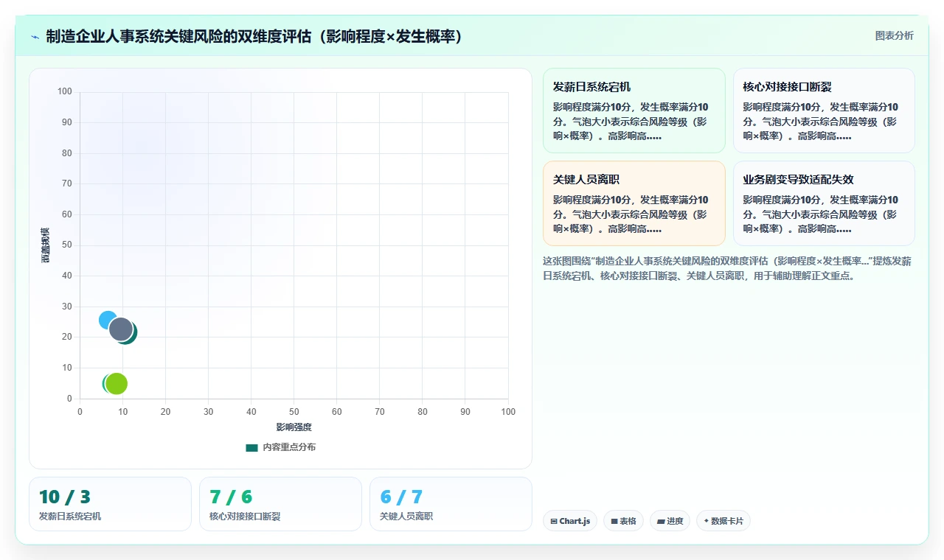The height and width of the screenshot is (560, 944).
Task: Click the 图表分析 label in header
Action: (894, 36)
